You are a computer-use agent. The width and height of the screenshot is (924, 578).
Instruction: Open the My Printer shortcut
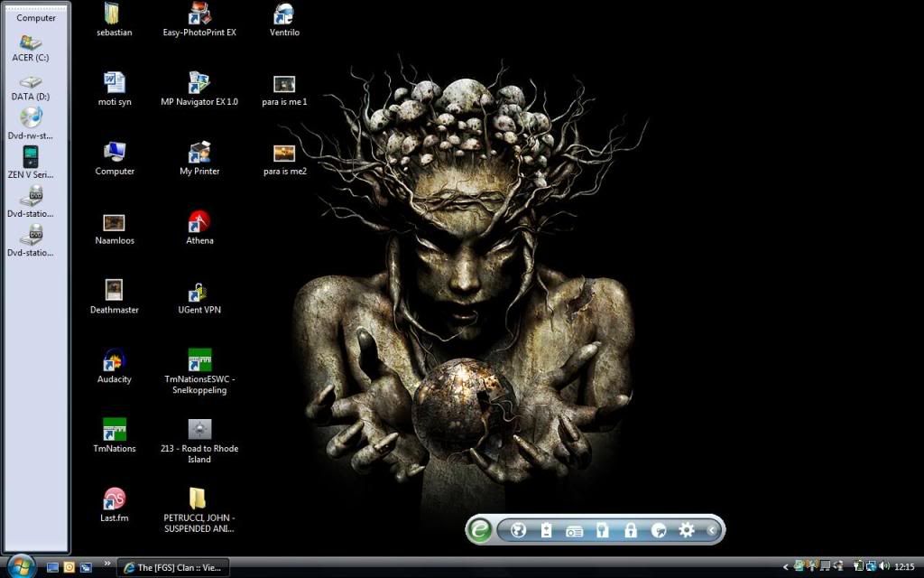[199, 159]
